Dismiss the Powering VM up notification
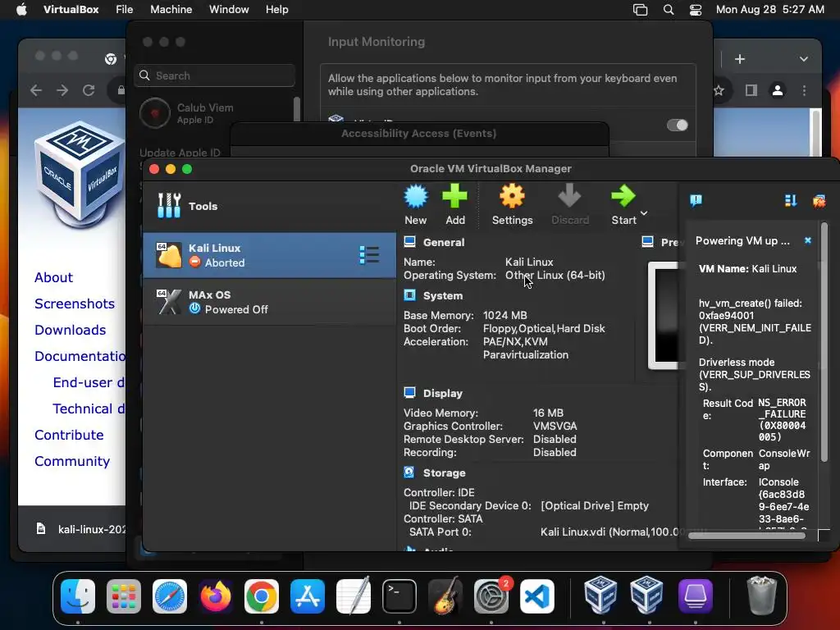This screenshot has height=630, width=840. pos(808,240)
